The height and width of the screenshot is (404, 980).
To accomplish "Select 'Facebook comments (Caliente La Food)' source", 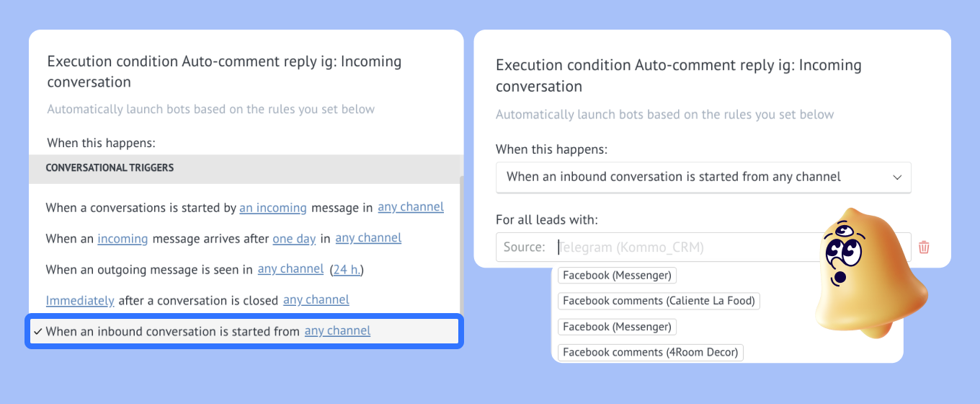I will [x=659, y=301].
